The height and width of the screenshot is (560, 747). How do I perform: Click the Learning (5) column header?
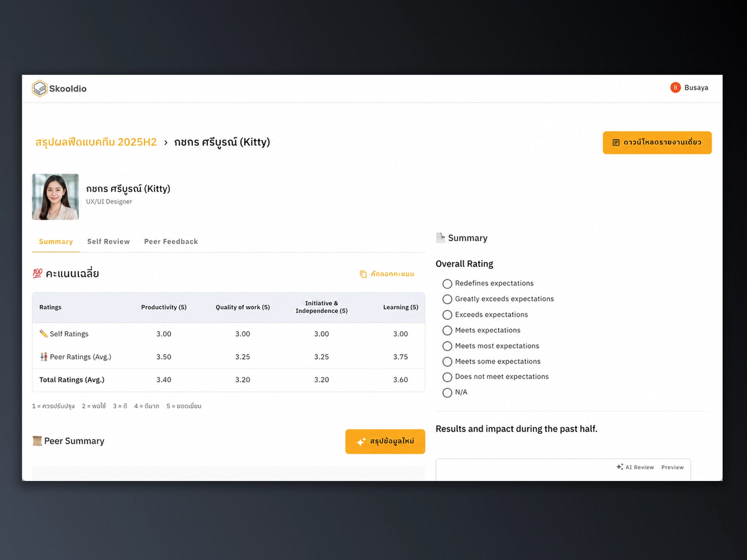click(401, 307)
